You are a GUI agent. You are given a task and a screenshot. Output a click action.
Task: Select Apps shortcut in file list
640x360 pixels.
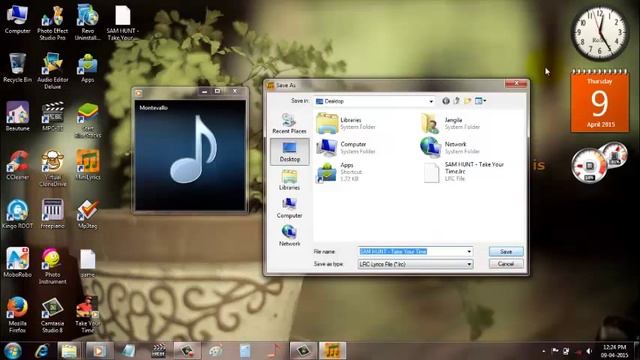[x=340, y=172]
